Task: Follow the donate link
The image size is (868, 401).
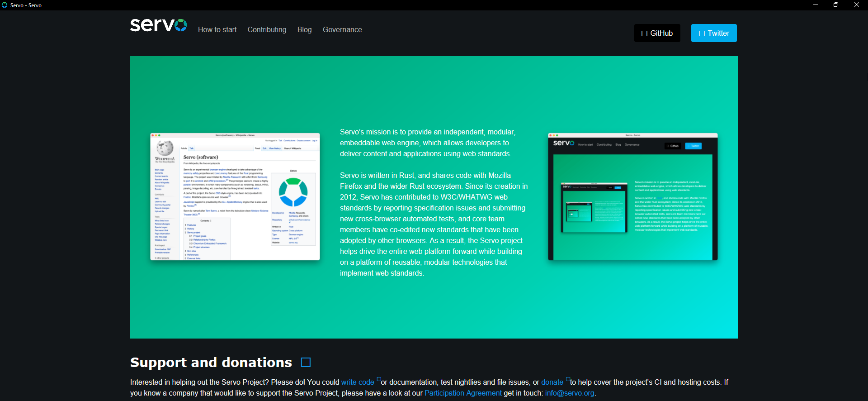Action: pyautogui.click(x=552, y=382)
